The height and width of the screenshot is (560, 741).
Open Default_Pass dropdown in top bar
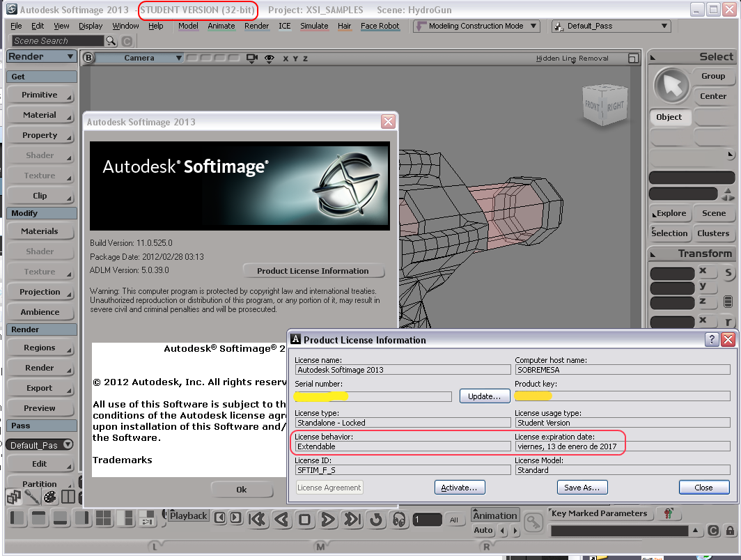(611, 26)
